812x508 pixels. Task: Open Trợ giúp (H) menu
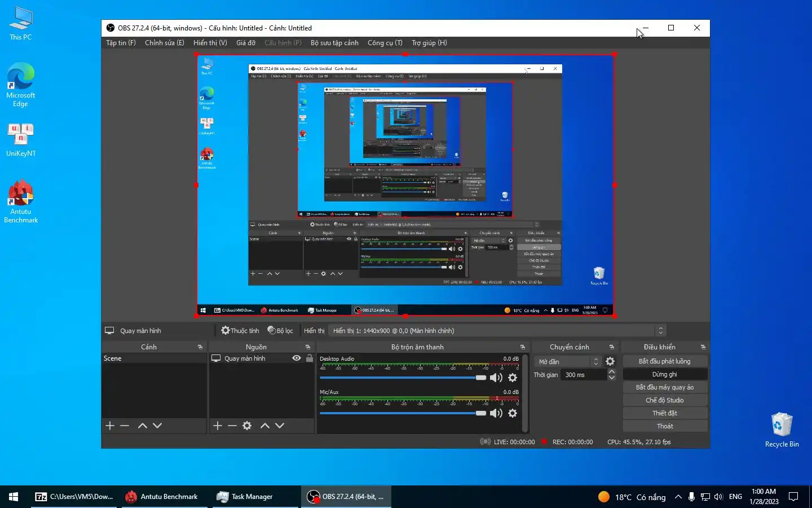click(x=429, y=43)
